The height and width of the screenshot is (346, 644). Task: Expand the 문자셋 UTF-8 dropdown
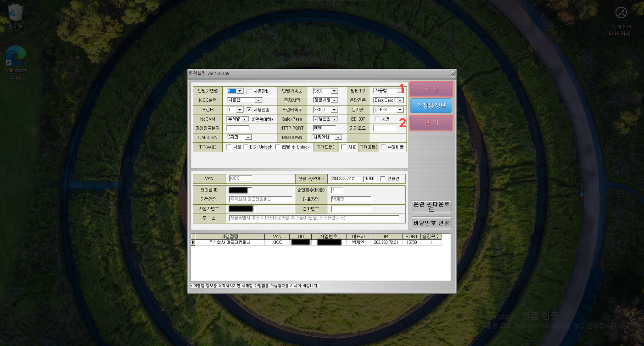coord(400,110)
